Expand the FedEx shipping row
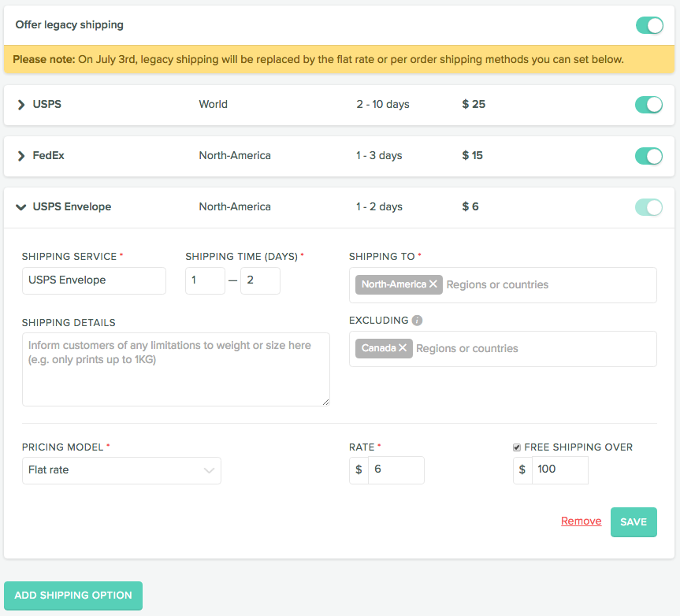The width and height of the screenshot is (680, 616). pyautogui.click(x=21, y=156)
